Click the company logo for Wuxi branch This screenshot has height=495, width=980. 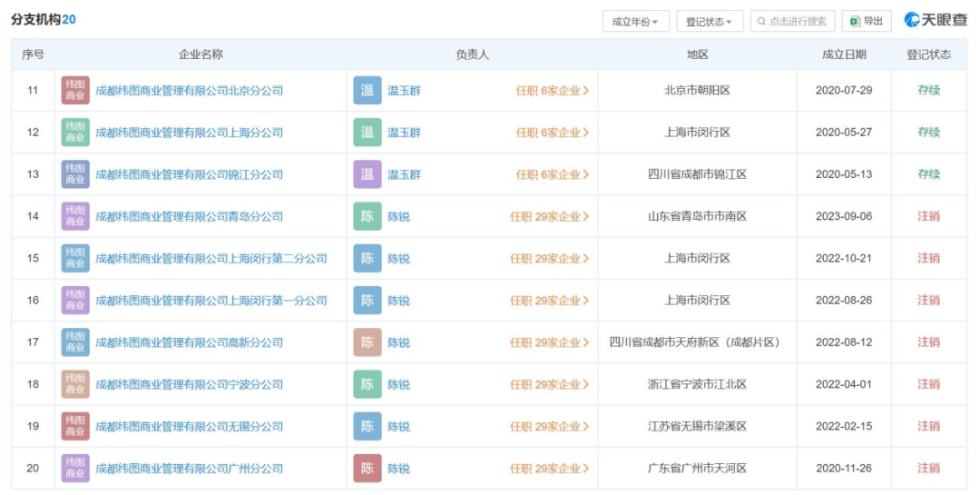click(x=75, y=426)
